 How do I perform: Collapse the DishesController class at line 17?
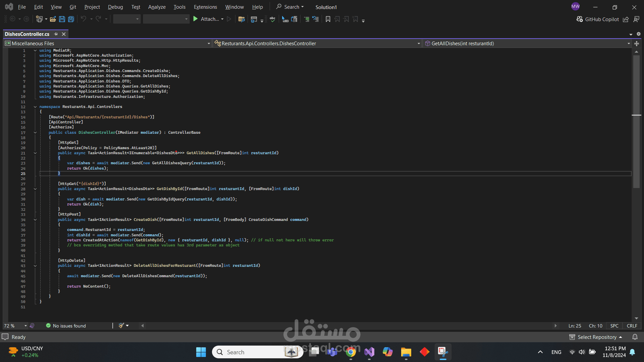tap(35, 132)
